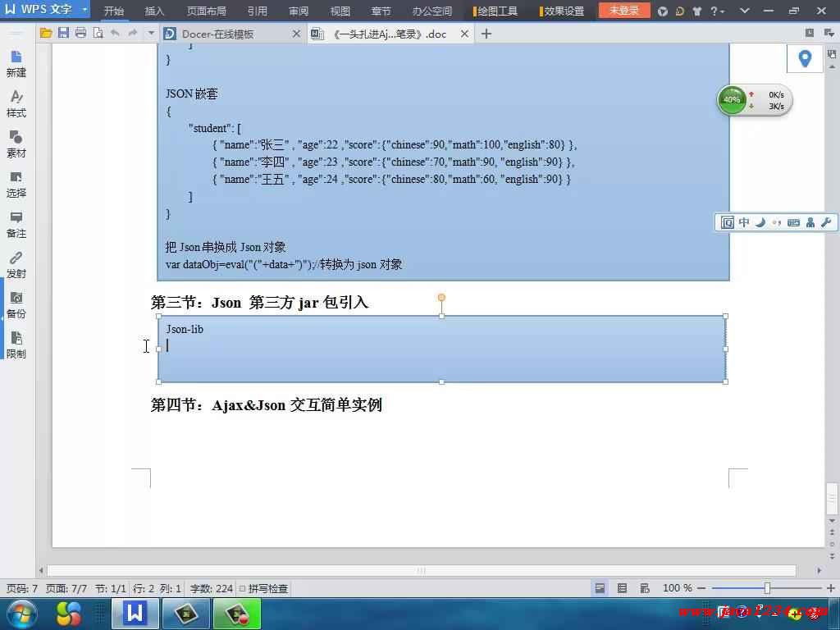Click the print icon in quick toolbar
The height and width of the screenshot is (630, 840).
coord(80,34)
